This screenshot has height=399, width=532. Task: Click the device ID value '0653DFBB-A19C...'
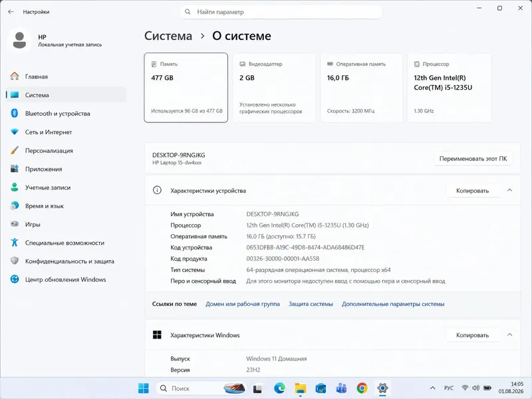(x=305, y=247)
